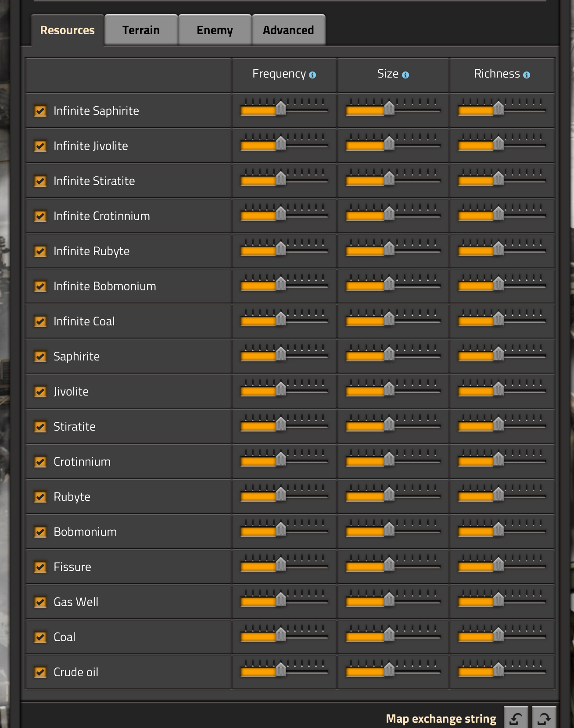Toggle the Fissure resource checkbox
Viewport: 574px width, 728px height.
(x=40, y=567)
